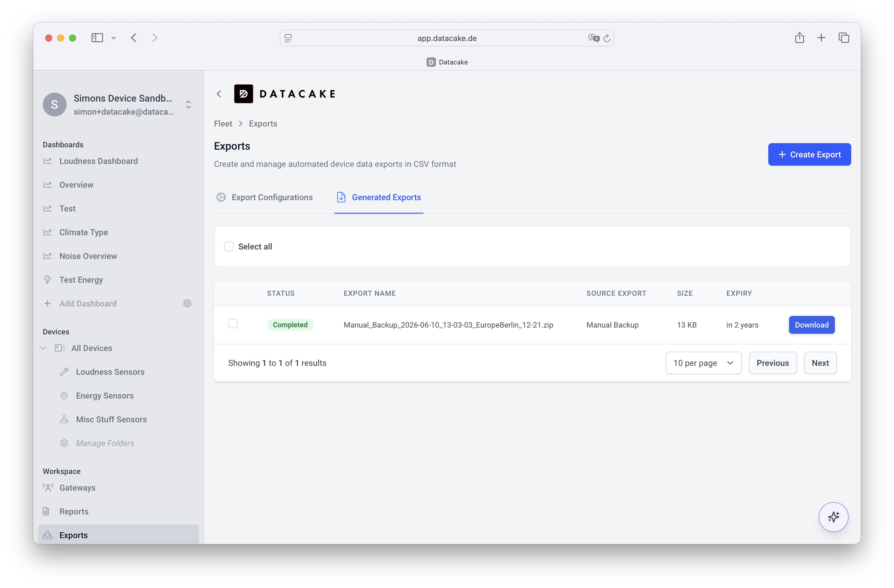Open the Overview dashboard
Image resolution: width=894 pixels, height=588 pixels.
[x=76, y=185]
